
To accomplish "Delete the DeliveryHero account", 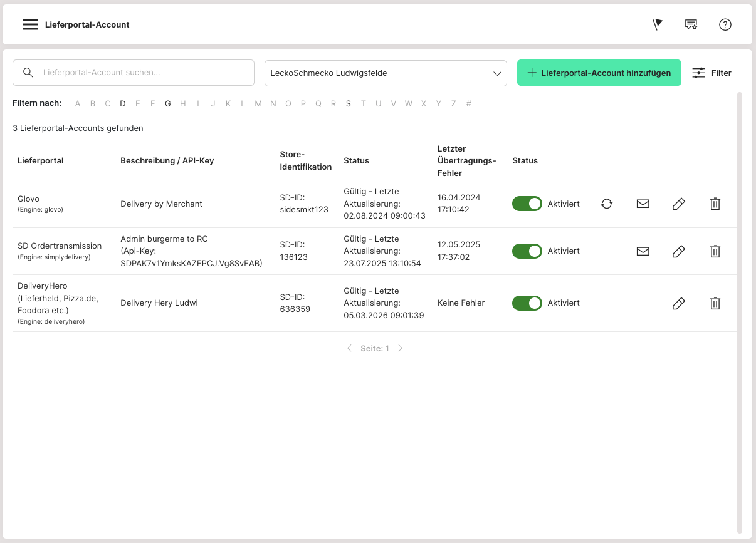I will [715, 303].
